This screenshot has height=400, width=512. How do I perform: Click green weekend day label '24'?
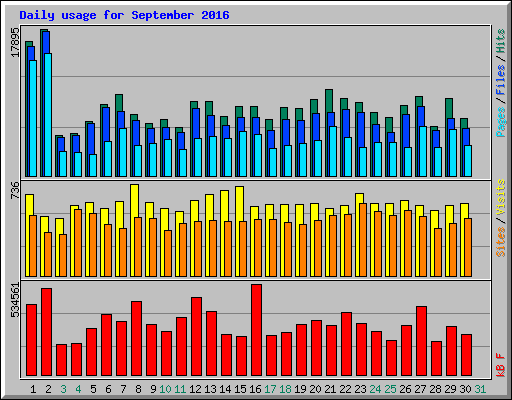click(375, 389)
